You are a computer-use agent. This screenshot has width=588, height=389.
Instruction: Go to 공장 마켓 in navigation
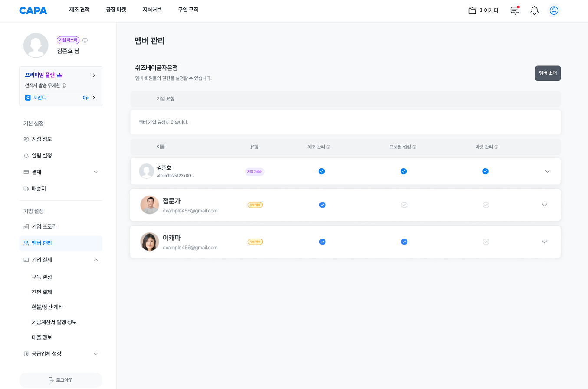(116, 10)
